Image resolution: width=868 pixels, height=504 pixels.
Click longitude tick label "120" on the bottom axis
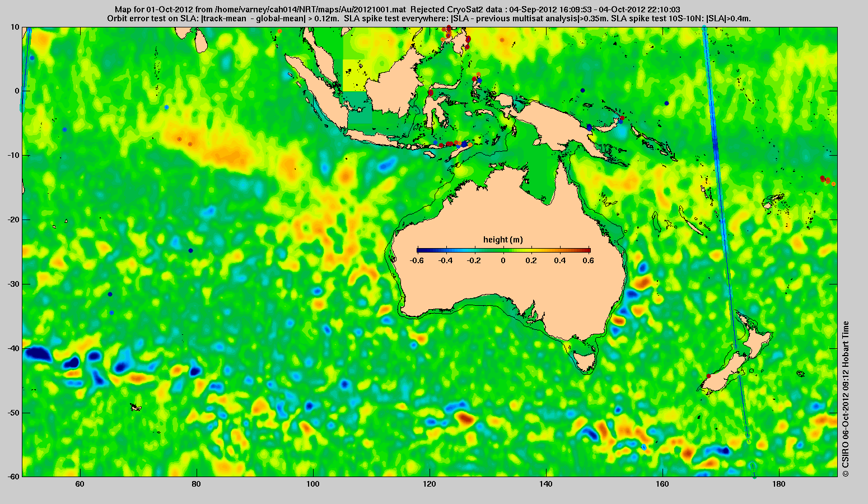(x=430, y=483)
